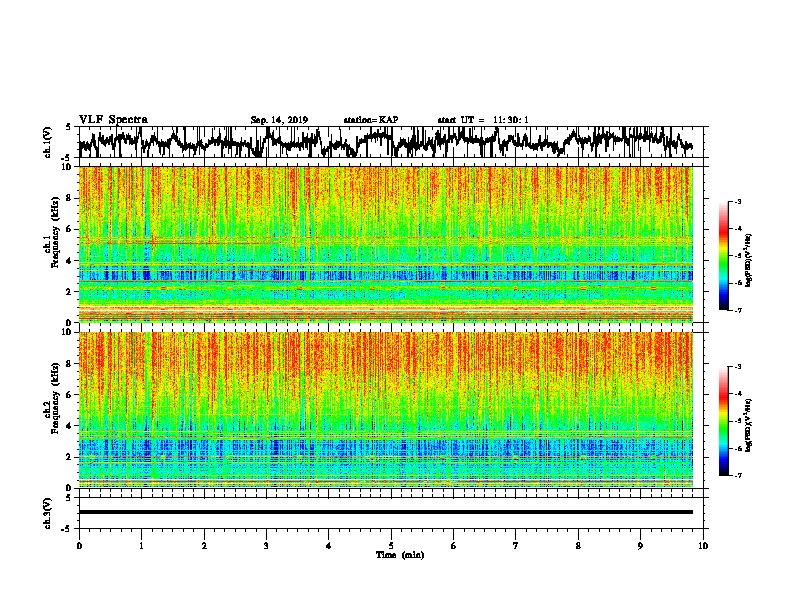The image size is (792, 612).
Task: Click the "-3" tick on ch.1 color bar
Action: (x=738, y=202)
